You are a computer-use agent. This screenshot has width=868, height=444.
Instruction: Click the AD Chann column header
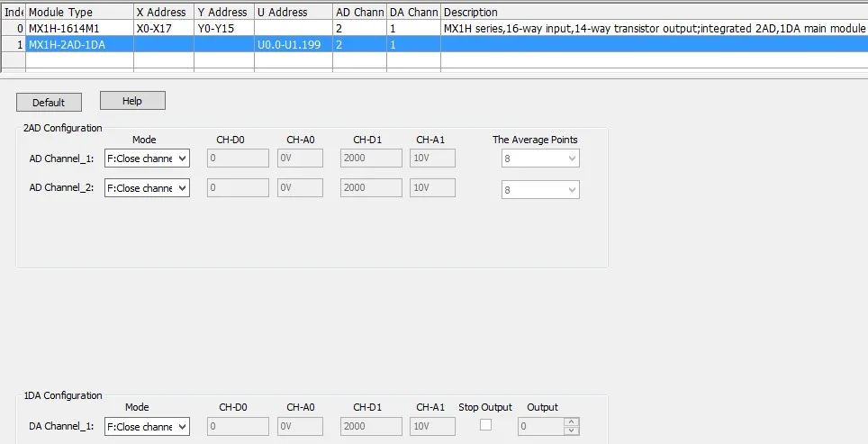pyautogui.click(x=359, y=13)
